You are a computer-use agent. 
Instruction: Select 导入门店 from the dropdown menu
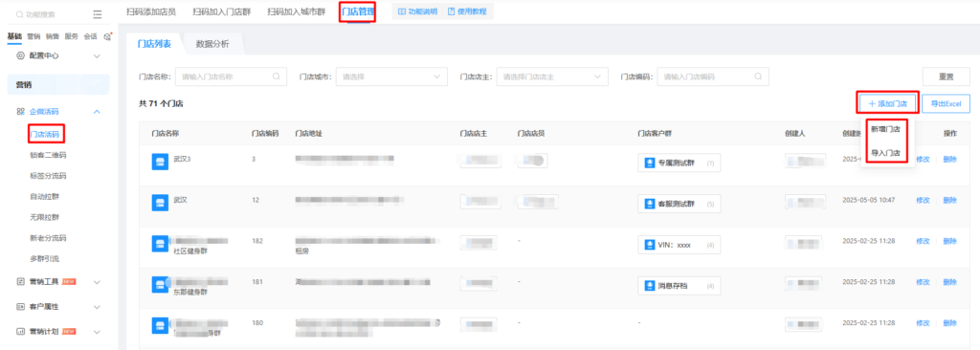point(885,152)
